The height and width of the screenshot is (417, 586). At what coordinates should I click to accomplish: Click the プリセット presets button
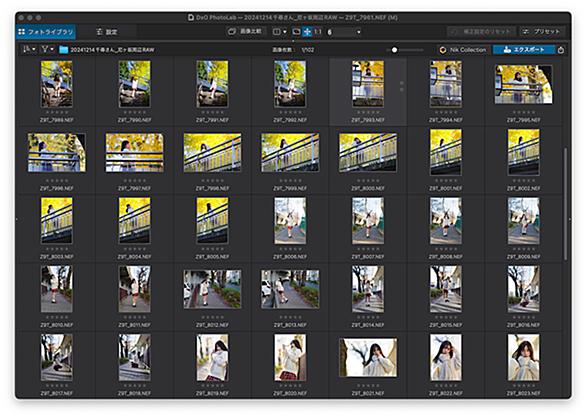542,32
